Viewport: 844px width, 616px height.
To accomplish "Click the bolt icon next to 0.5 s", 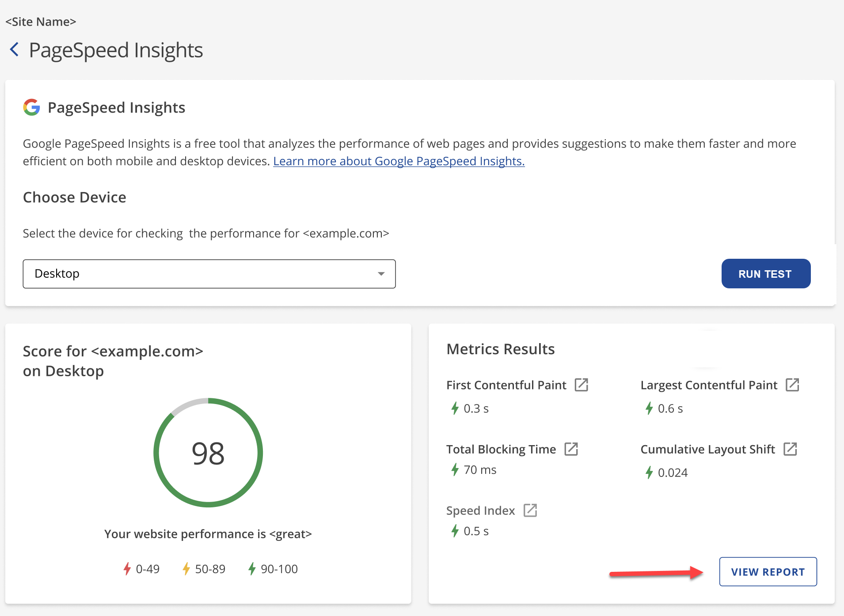I will point(455,531).
